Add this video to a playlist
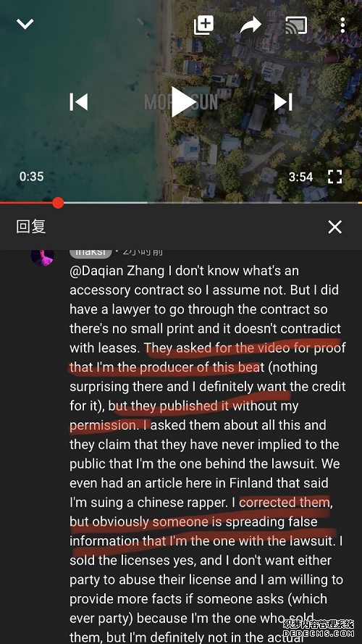The height and width of the screenshot is (644, 362). point(204,25)
